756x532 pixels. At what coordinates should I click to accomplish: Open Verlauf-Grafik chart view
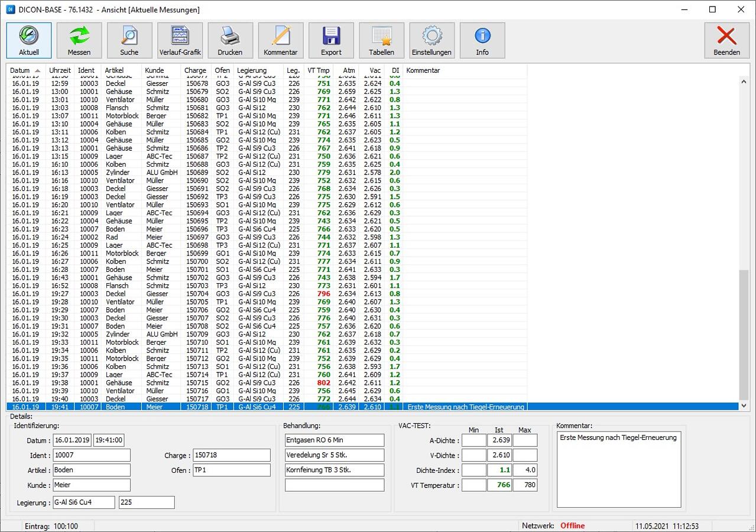click(180, 40)
